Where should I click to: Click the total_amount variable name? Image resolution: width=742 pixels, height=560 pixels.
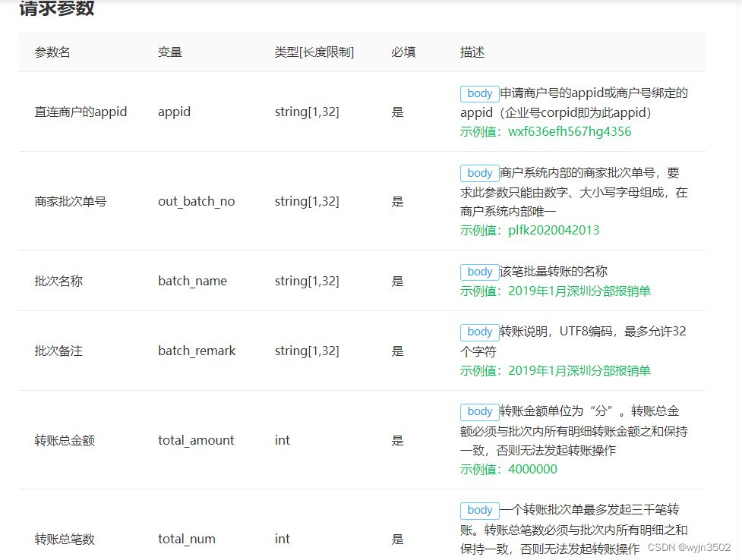click(196, 440)
